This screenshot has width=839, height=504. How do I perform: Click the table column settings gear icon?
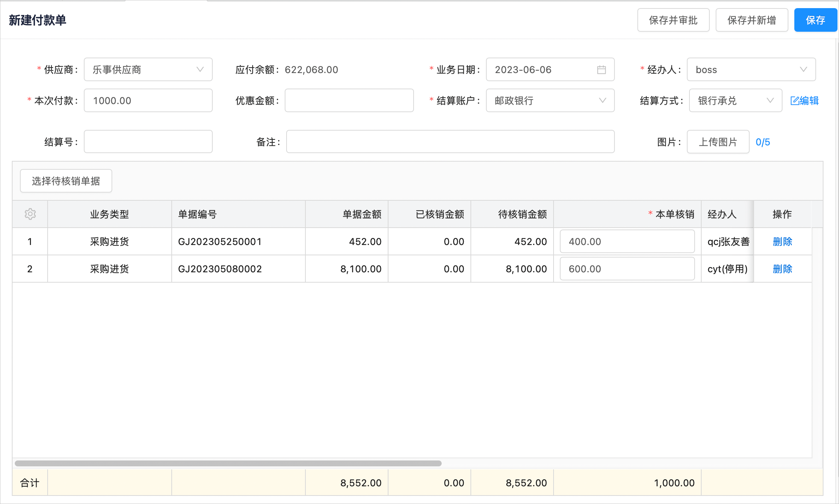tap(30, 214)
